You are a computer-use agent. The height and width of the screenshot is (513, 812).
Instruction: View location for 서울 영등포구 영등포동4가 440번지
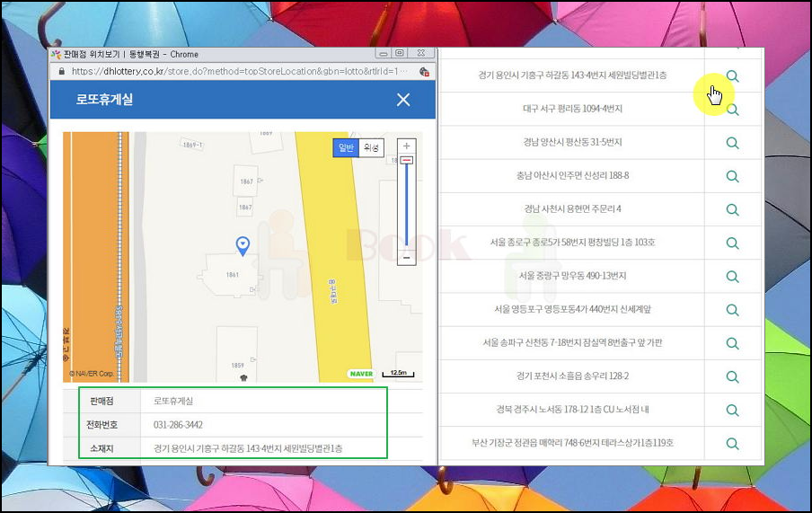point(732,309)
